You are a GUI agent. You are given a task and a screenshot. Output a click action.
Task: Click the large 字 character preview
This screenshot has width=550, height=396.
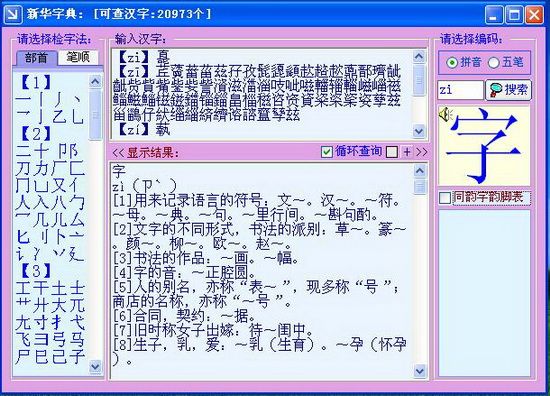coord(484,146)
